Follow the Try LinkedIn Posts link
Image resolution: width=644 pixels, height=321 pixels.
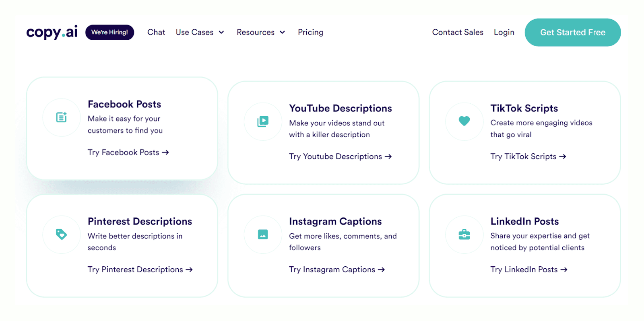529,270
